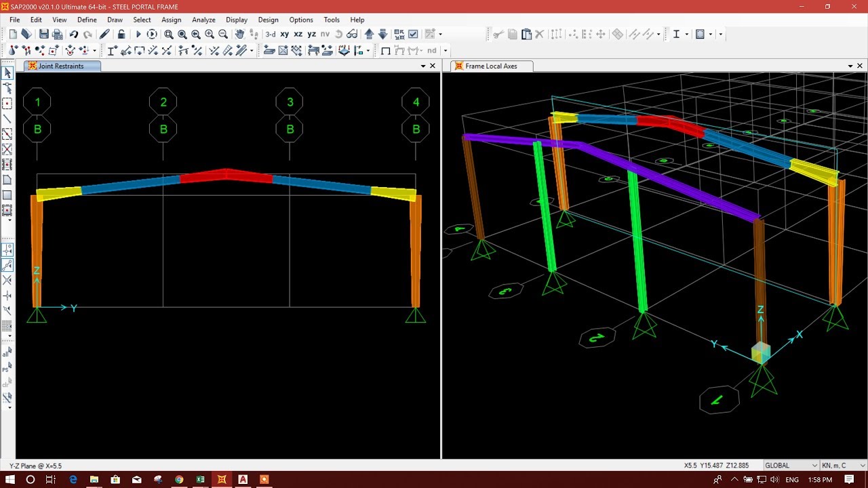The image size is (868, 488).
Task: Save the model using the disk icon
Action: [x=43, y=34]
